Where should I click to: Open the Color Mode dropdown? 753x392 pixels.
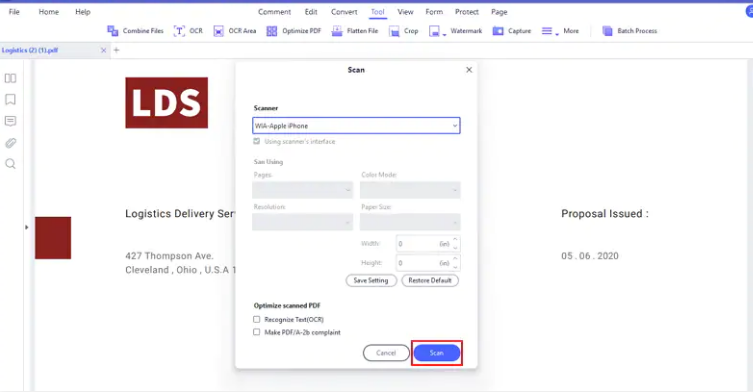pos(410,190)
